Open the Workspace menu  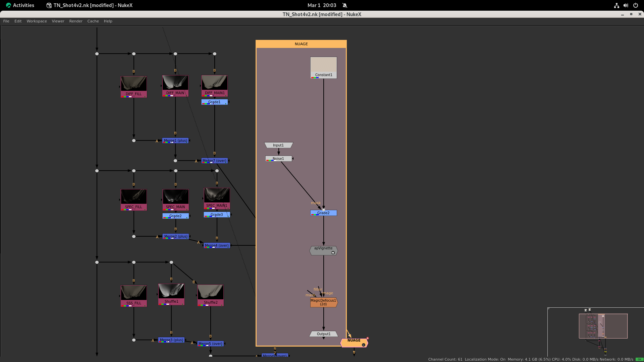click(37, 21)
